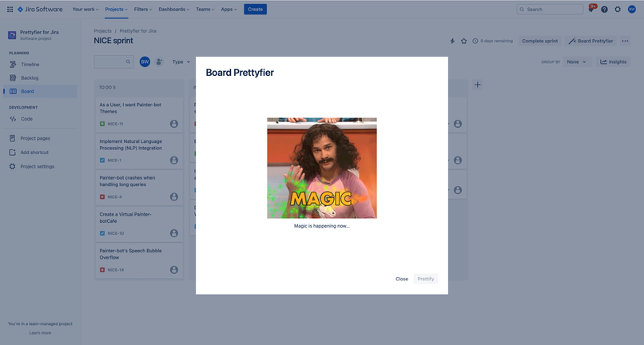
Task: Open card Painter-bot's Speech Bubble Overflow
Action: coord(139,261)
